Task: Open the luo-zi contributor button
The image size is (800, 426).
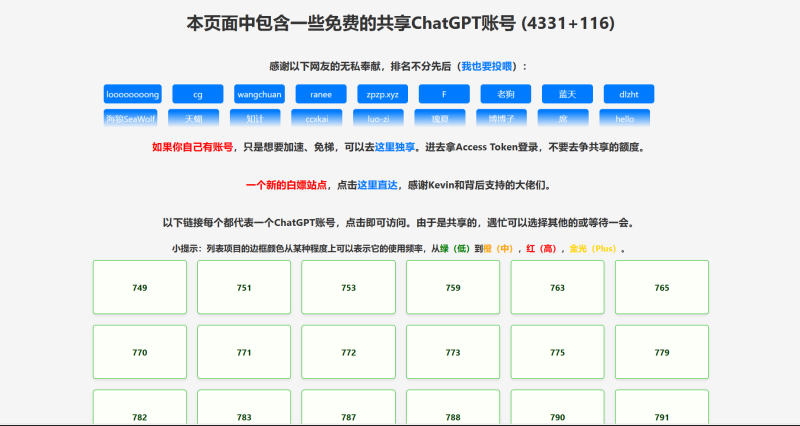Action: 379,118
